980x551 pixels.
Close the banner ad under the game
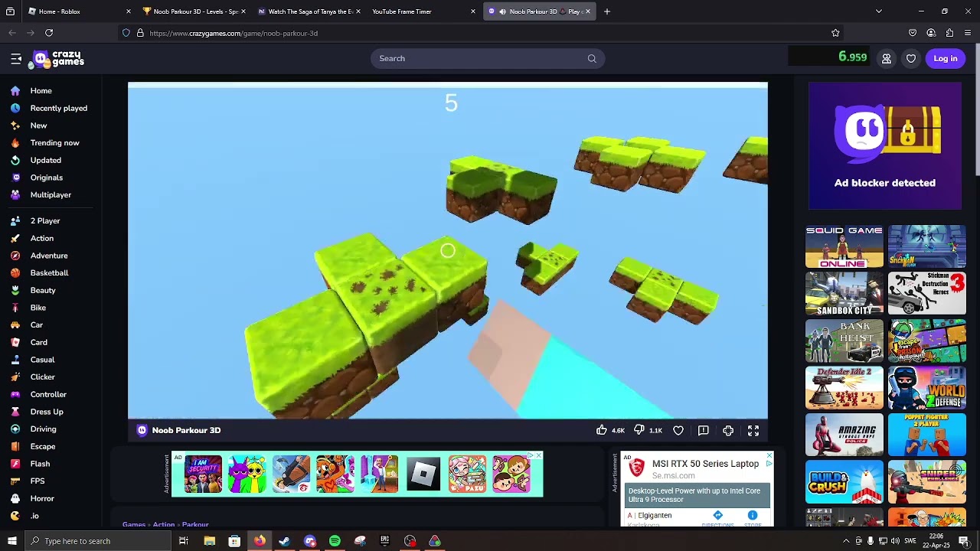[x=539, y=455]
